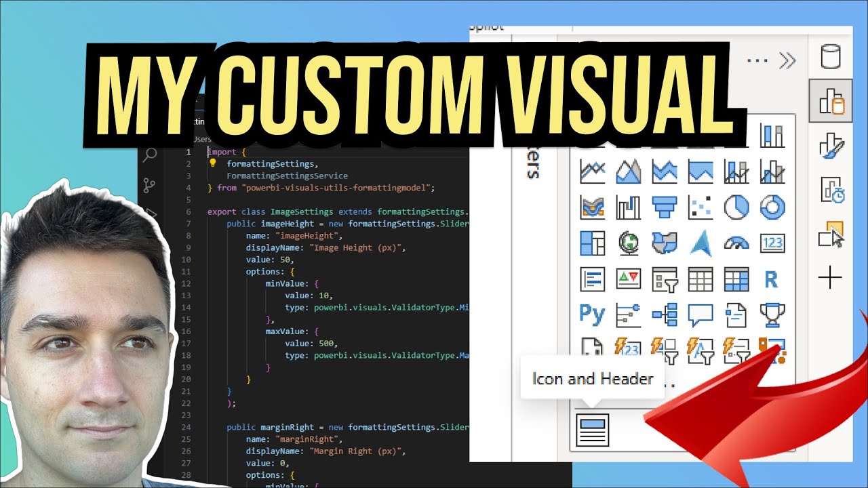
Task: Select the Map globe visual
Action: [629, 243]
